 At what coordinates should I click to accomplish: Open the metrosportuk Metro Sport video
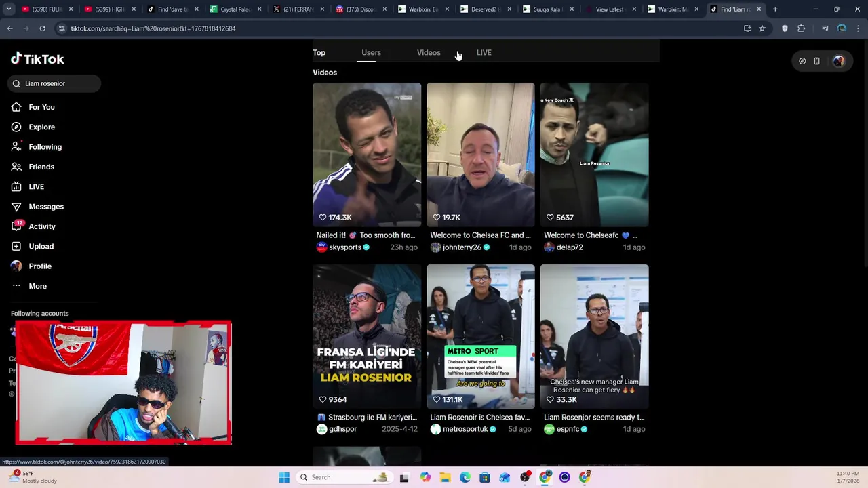click(x=481, y=337)
